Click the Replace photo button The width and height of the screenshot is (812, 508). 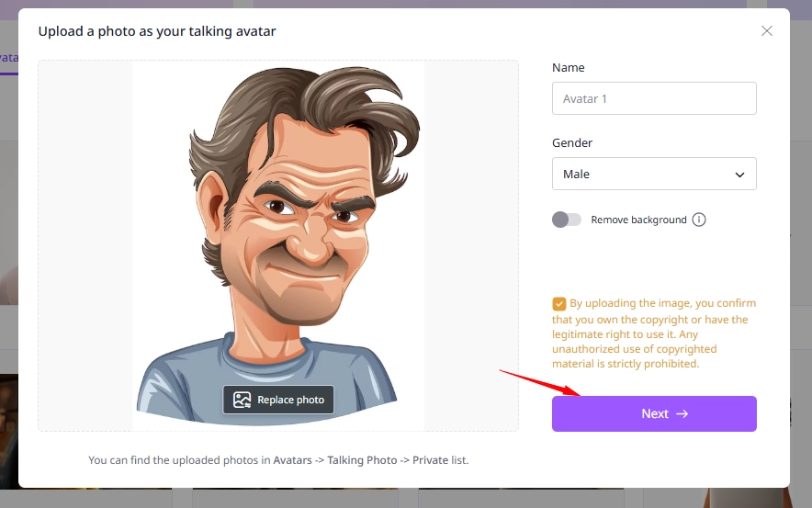(278, 400)
